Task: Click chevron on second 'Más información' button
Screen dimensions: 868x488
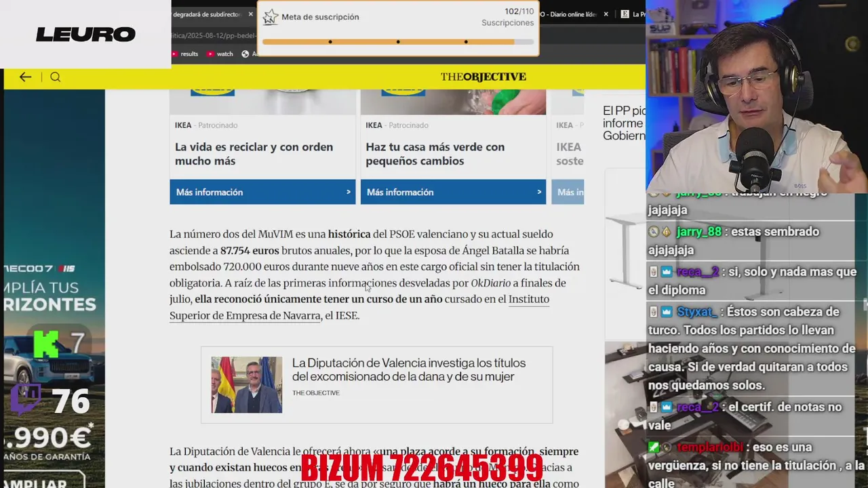Action: [539, 192]
